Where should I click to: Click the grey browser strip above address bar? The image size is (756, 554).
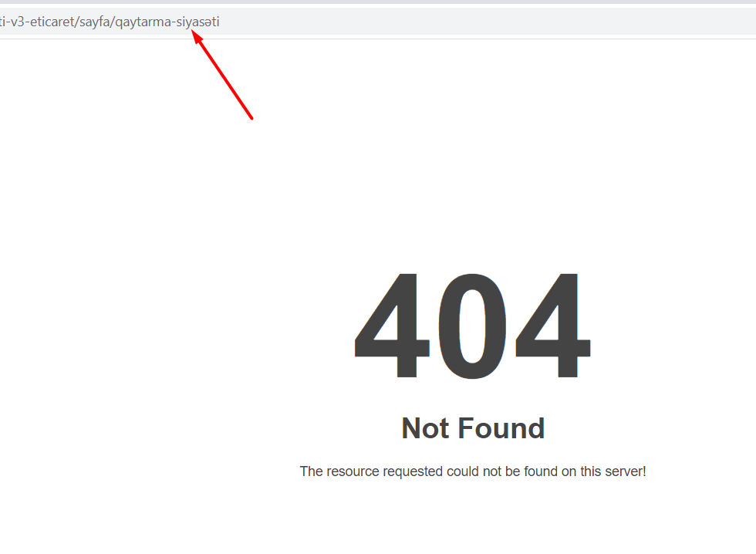[x=378, y=2]
